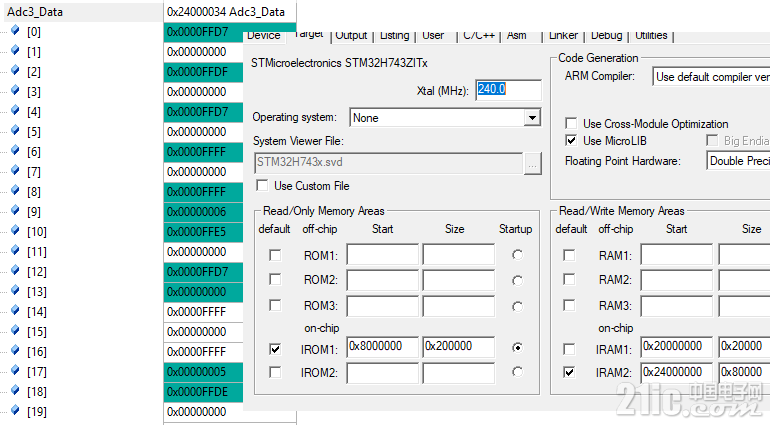
Task: Open the ARM Compiler version dropdown
Action: click(x=711, y=77)
